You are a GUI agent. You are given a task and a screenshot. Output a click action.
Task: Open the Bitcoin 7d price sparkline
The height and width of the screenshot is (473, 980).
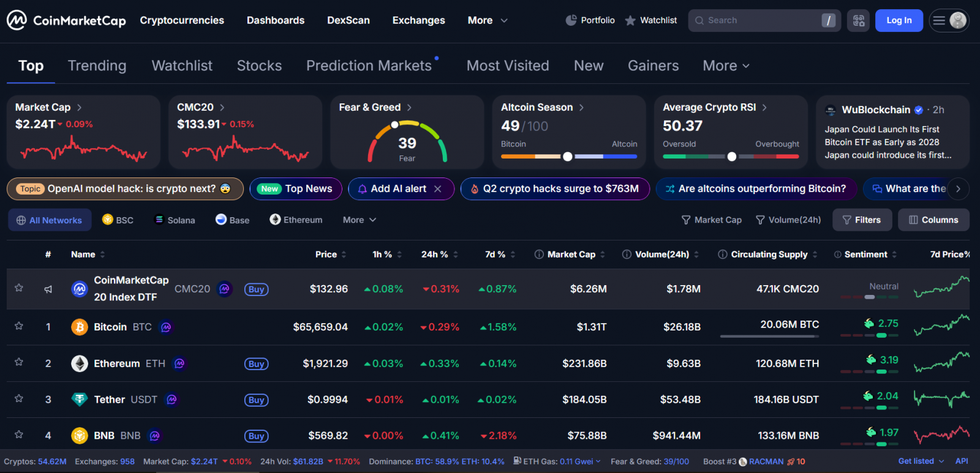pyautogui.click(x=941, y=325)
